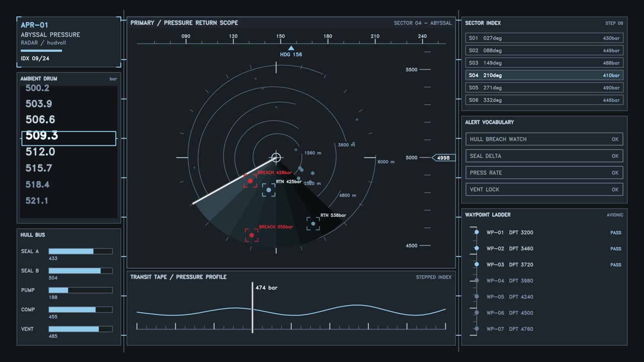Image resolution: width=644 pixels, height=362 pixels.
Task: Click the 3600 m range ring label
Action: coord(347,145)
